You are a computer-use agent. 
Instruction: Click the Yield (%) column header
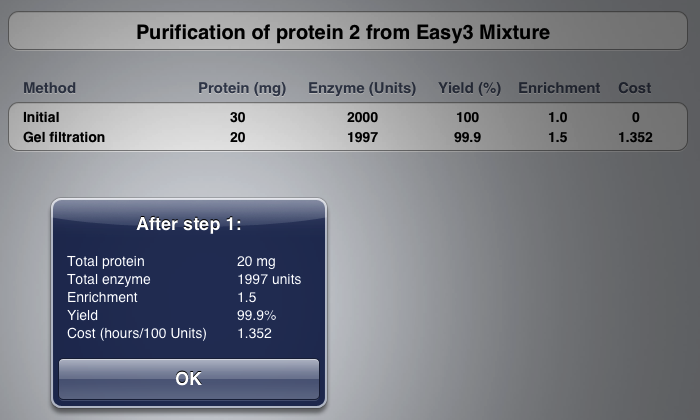pyautogui.click(x=469, y=88)
